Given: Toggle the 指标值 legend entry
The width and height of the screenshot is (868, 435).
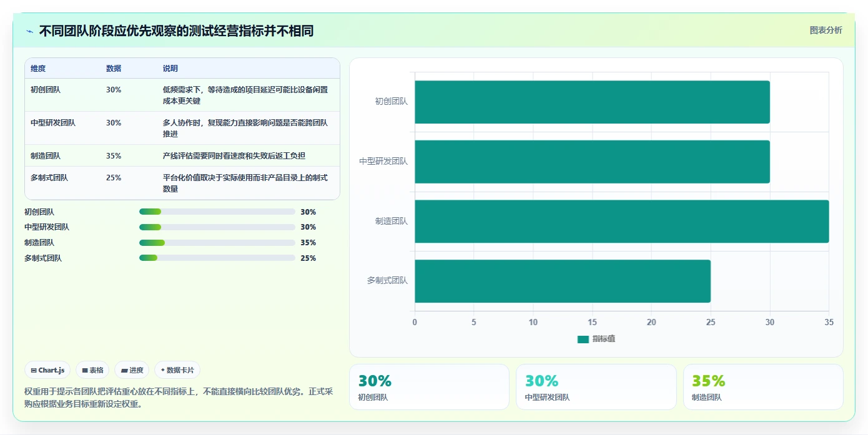Looking at the screenshot, I should pyautogui.click(x=596, y=339).
